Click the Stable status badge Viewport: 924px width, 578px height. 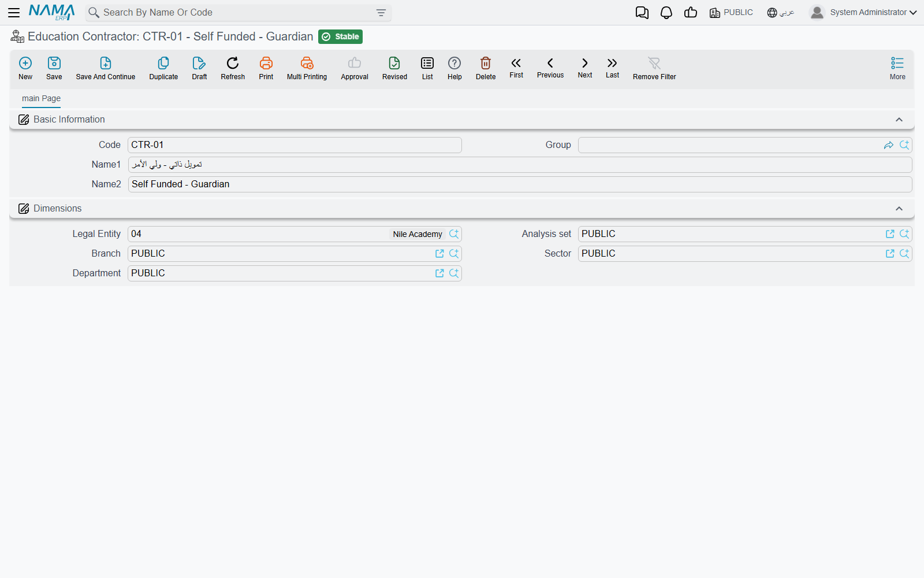[340, 36]
